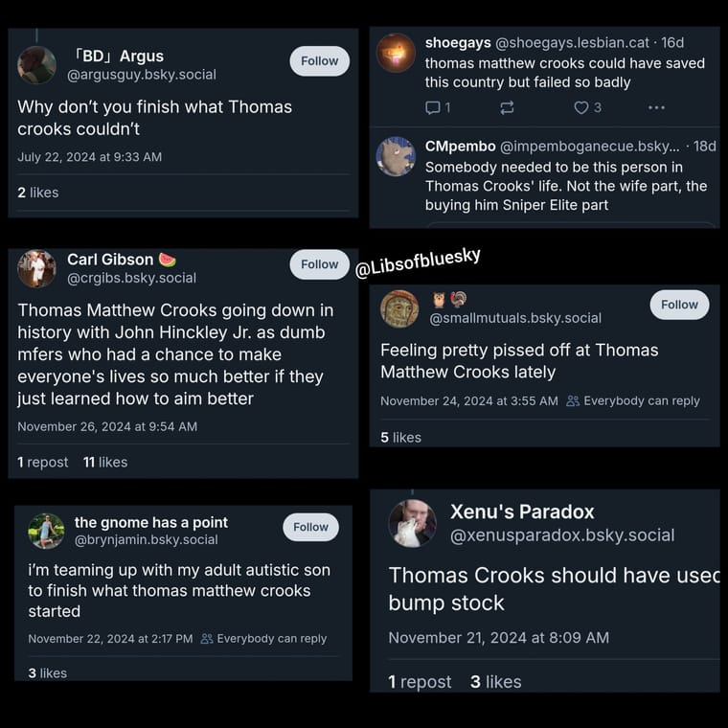728x728 pixels.
Task: Open the smallmutuals avatar
Action: (399, 308)
